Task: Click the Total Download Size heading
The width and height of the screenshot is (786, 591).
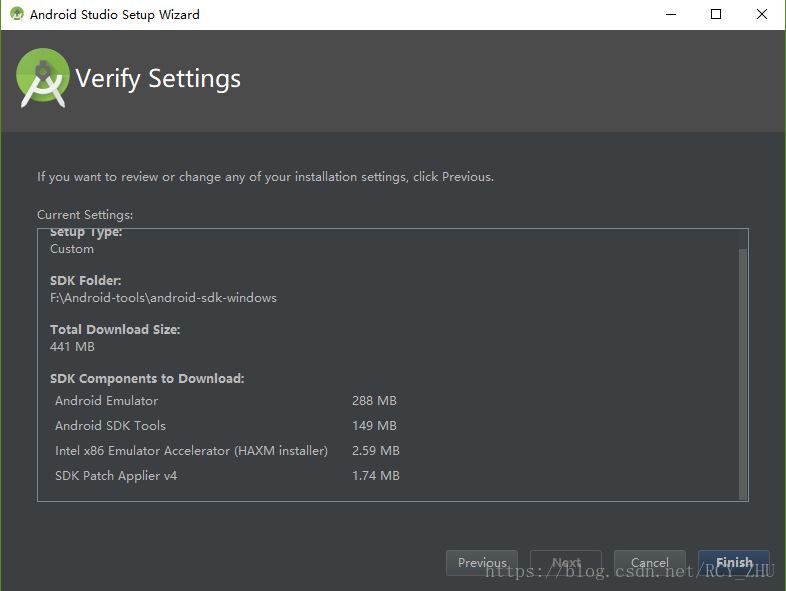Action: 115,329
